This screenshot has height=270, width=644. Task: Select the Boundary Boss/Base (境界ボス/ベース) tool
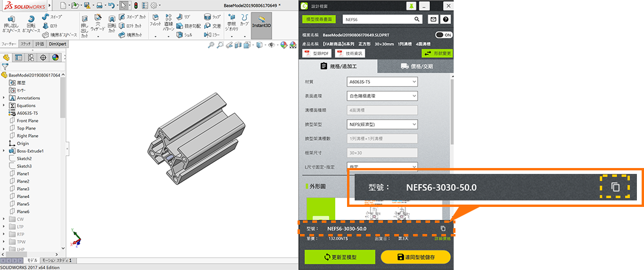pos(60,35)
